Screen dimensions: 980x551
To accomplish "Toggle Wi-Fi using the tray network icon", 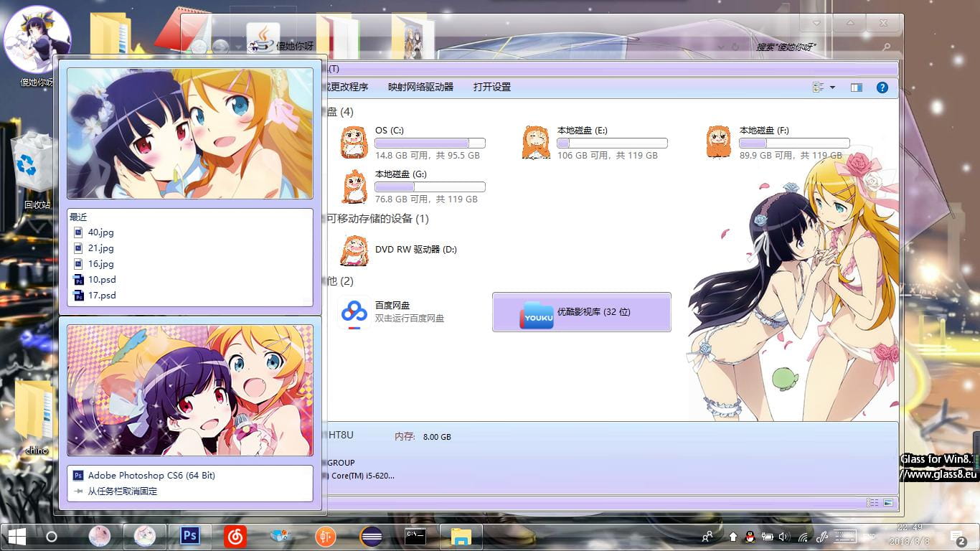I will click(805, 536).
